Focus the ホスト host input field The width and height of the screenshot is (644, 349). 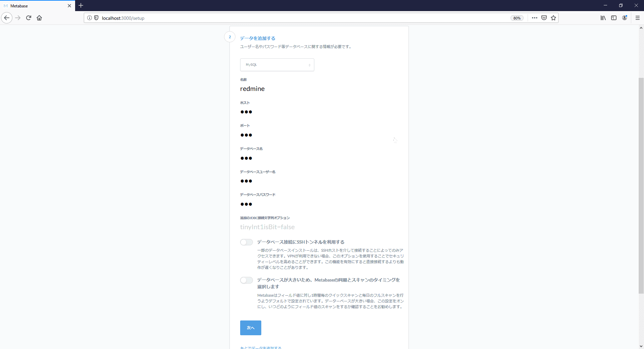[319, 112]
